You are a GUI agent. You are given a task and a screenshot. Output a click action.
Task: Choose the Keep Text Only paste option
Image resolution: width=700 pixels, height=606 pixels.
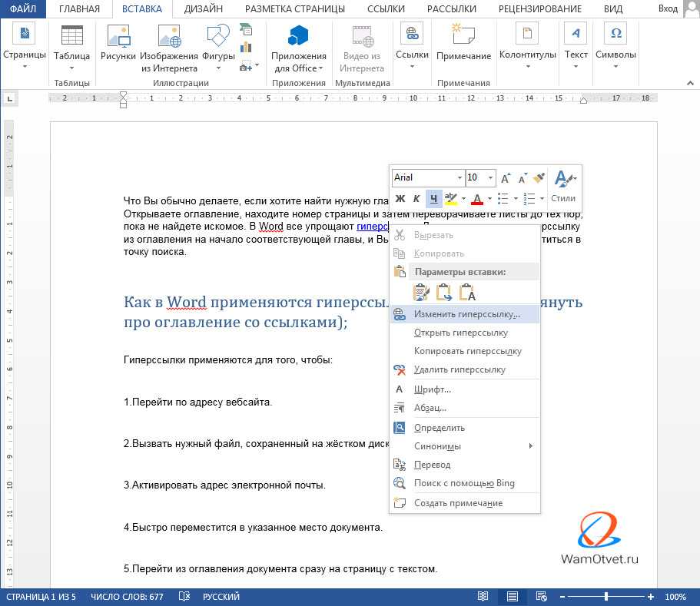pos(467,292)
